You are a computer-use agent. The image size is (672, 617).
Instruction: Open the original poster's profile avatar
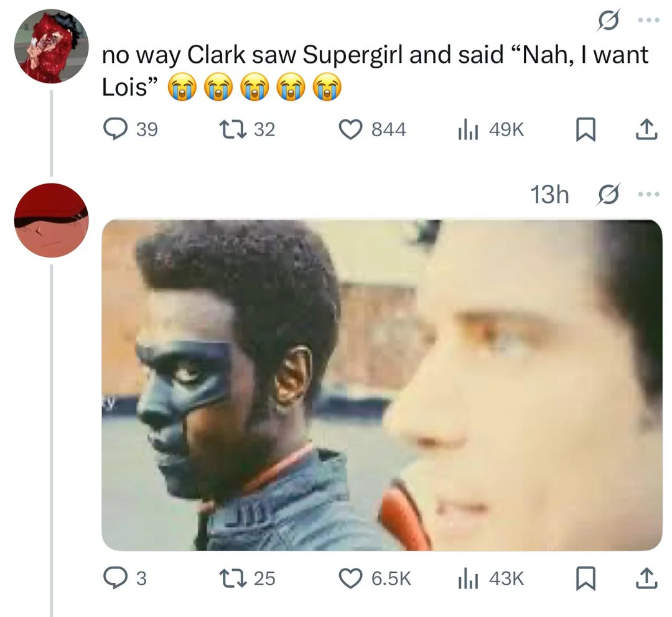pos(52,46)
